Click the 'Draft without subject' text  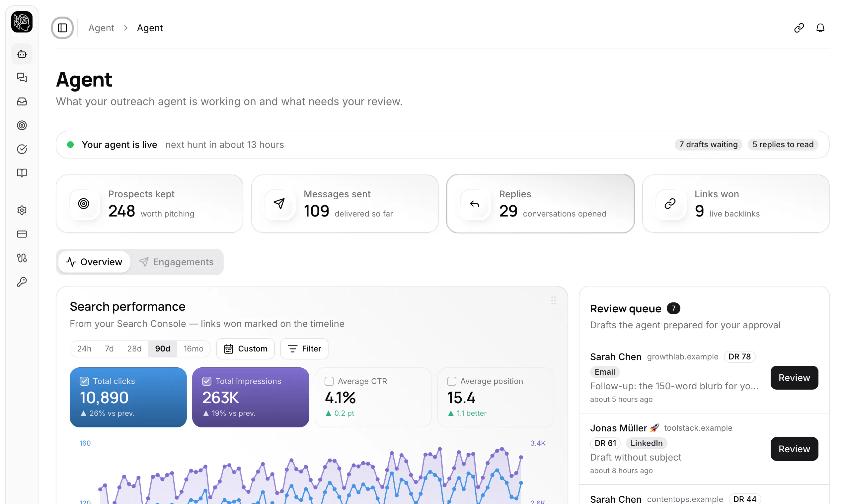636,457
